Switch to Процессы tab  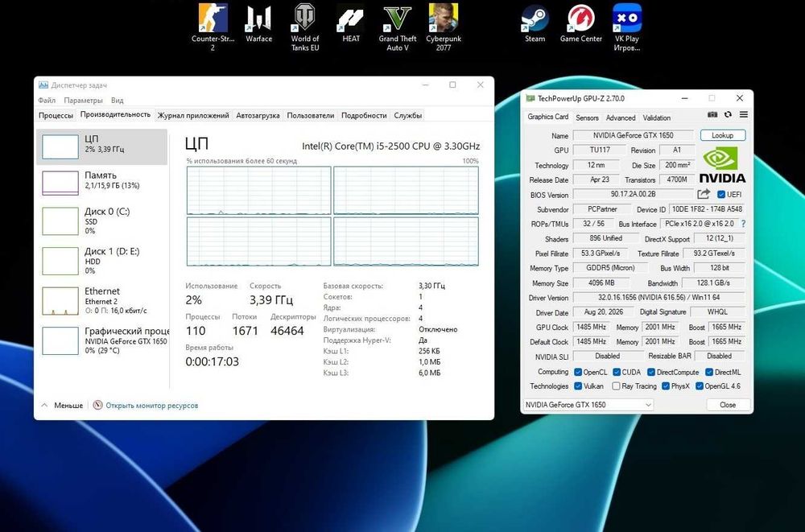pyautogui.click(x=56, y=116)
